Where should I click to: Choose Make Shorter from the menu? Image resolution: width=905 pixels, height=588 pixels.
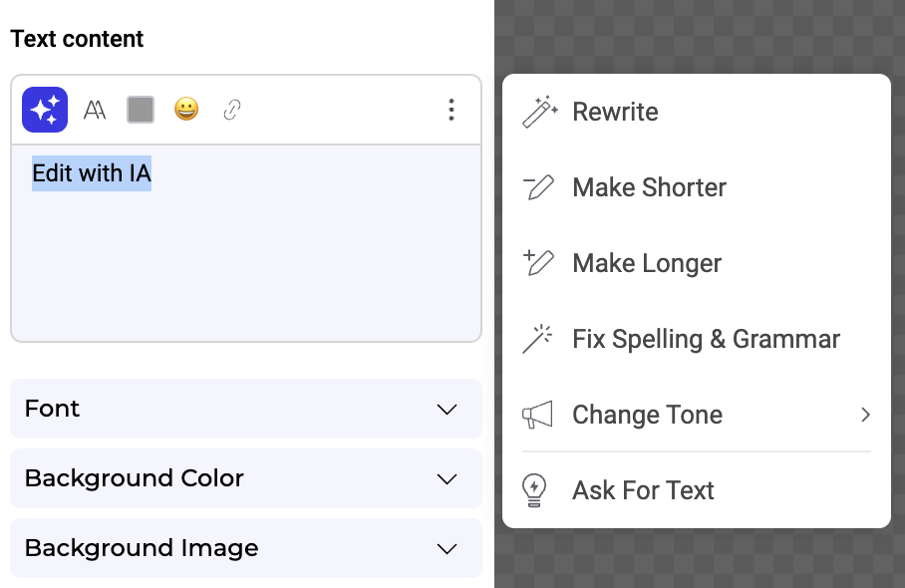[650, 187]
